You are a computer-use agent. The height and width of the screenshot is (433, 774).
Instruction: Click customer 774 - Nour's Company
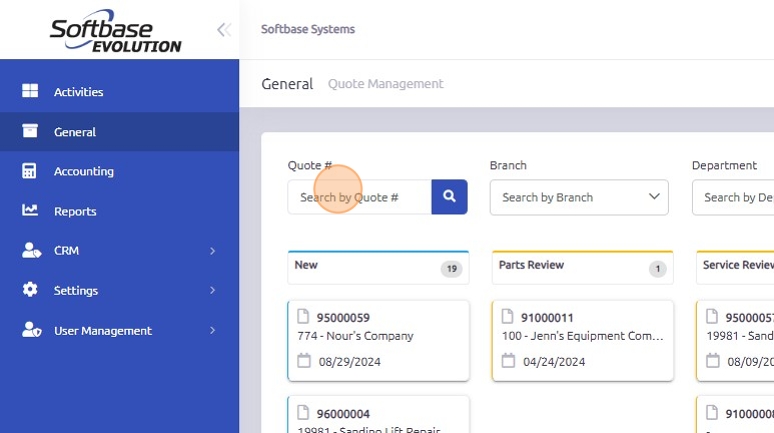point(355,336)
